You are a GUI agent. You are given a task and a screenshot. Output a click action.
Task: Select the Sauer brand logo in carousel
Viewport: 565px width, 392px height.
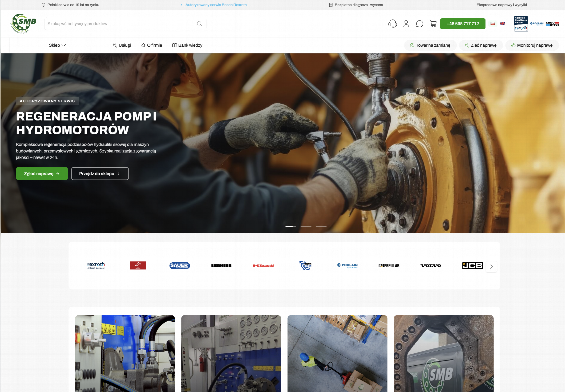(180, 265)
